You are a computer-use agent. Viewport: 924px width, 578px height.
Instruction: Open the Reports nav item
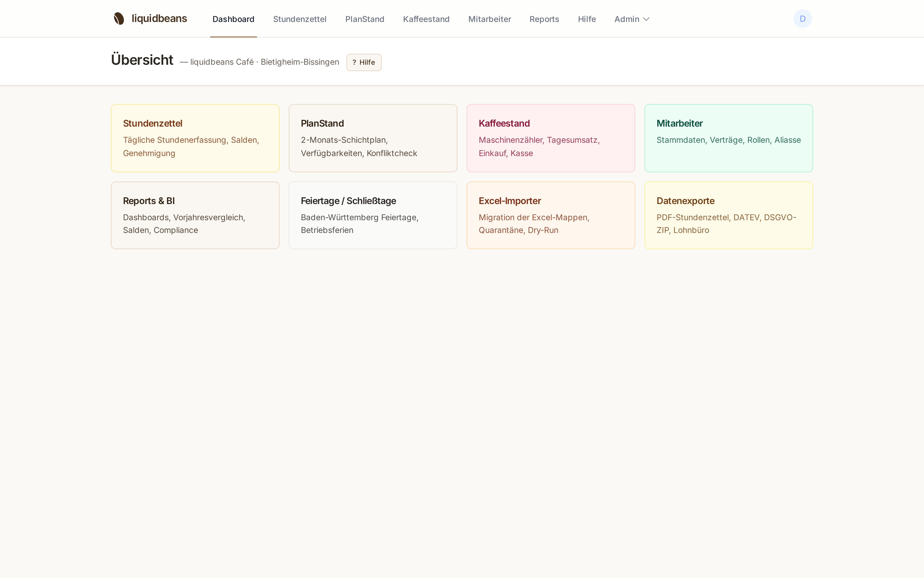544,19
